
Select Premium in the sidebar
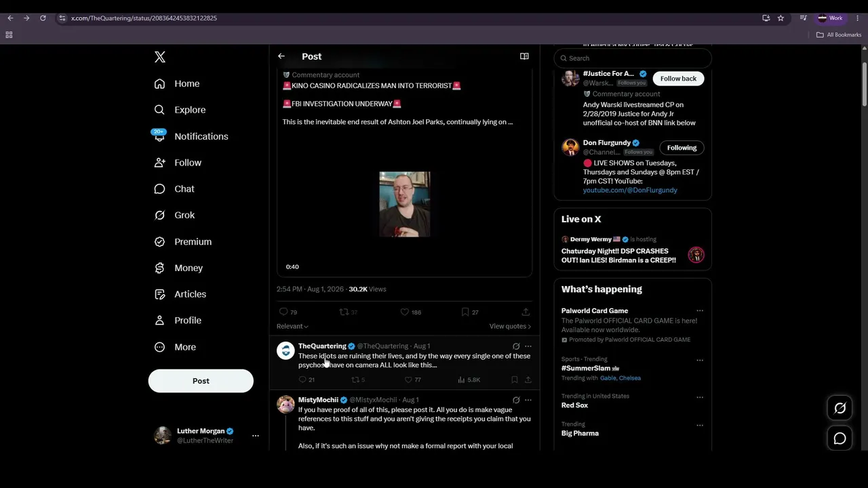tap(182, 241)
